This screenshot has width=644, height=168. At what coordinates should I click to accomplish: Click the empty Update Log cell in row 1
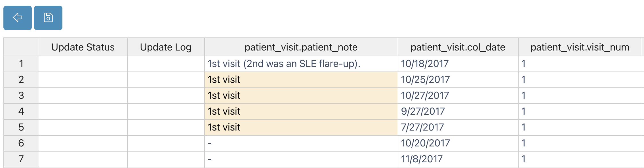[x=166, y=64]
